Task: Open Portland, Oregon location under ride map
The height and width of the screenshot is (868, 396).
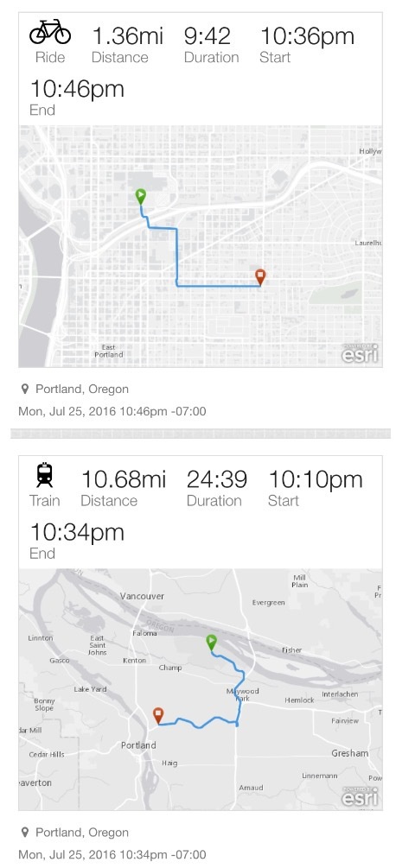Action: (82, 390)
